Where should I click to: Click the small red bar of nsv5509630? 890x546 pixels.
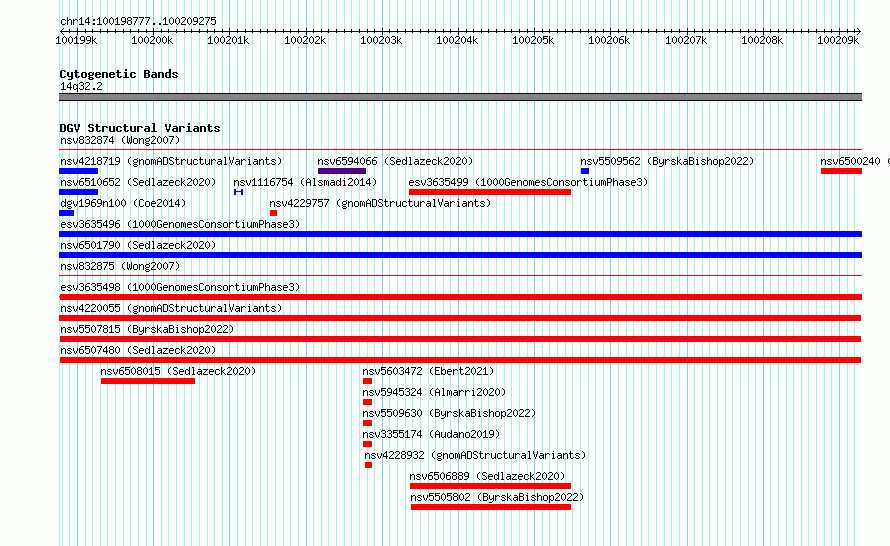click(x=367, y=423)
